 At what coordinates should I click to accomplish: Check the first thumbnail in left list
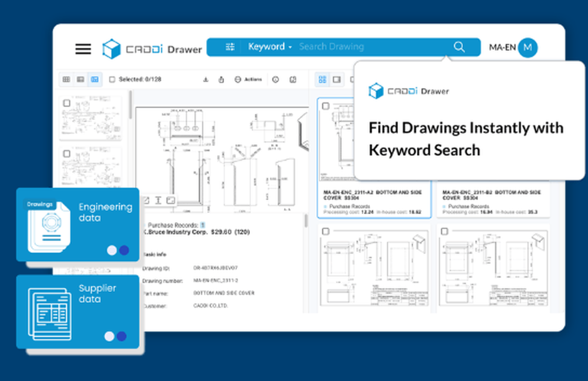click(x=67, y=103)
